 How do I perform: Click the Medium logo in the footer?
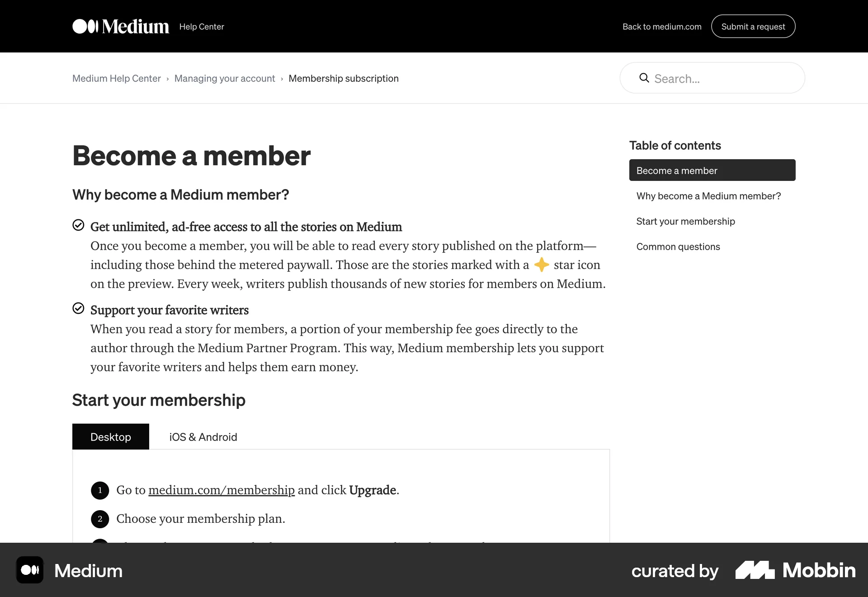tap(29, 570)
